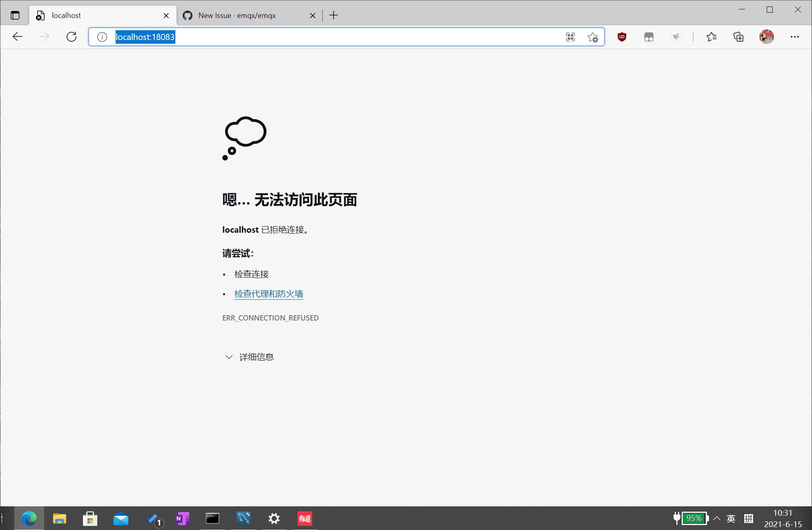This screenshot has height=530, width=812.
Task: Click the QR code apps icon in address bar
Action: pos(570,37)
